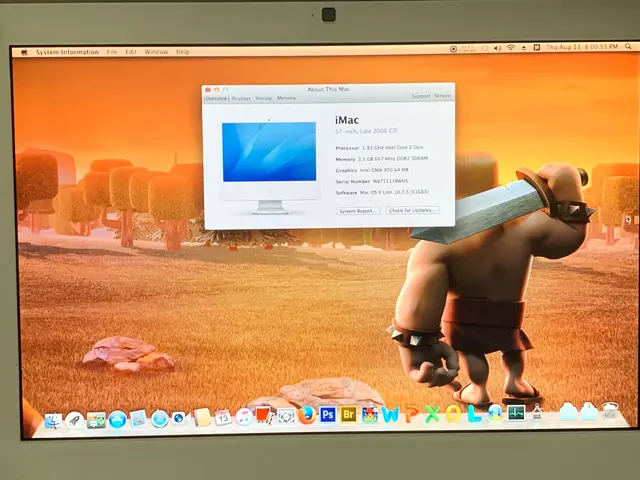This screenshot has width=640, height=480.
Task: Click the 17-inch, Late 2006 CD model text
Action: pos(366,131)
